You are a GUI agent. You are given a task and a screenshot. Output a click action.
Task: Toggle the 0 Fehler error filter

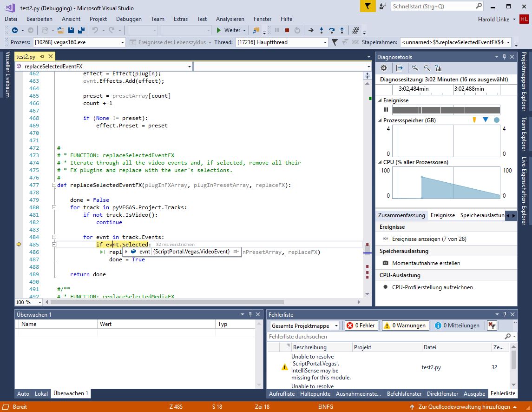click(361, 326)
